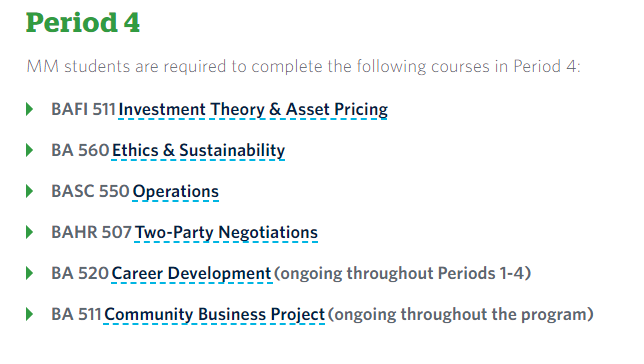
Task: Open the Community Business Project link
Action: [x=214, y=315]
